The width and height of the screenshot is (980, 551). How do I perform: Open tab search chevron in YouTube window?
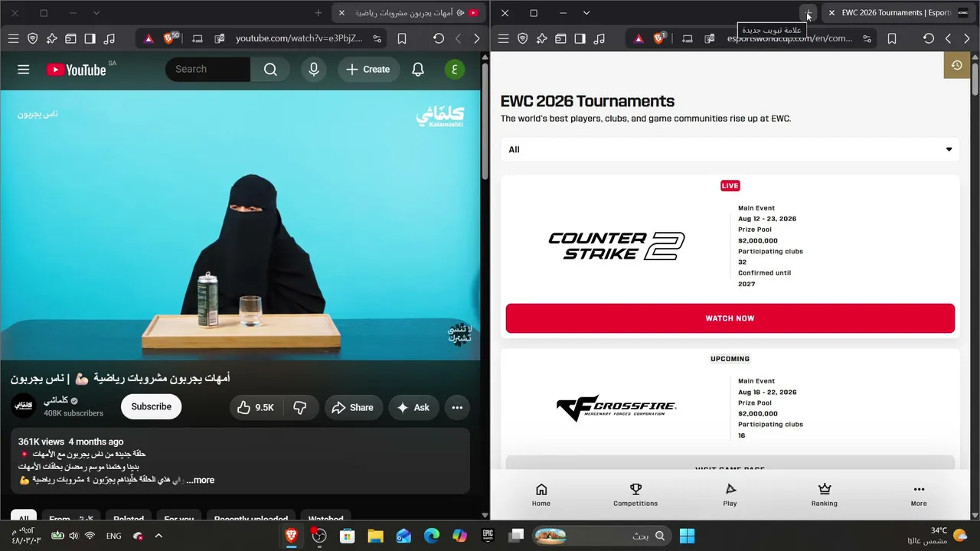pyautogui.click(x=96, y=13)
